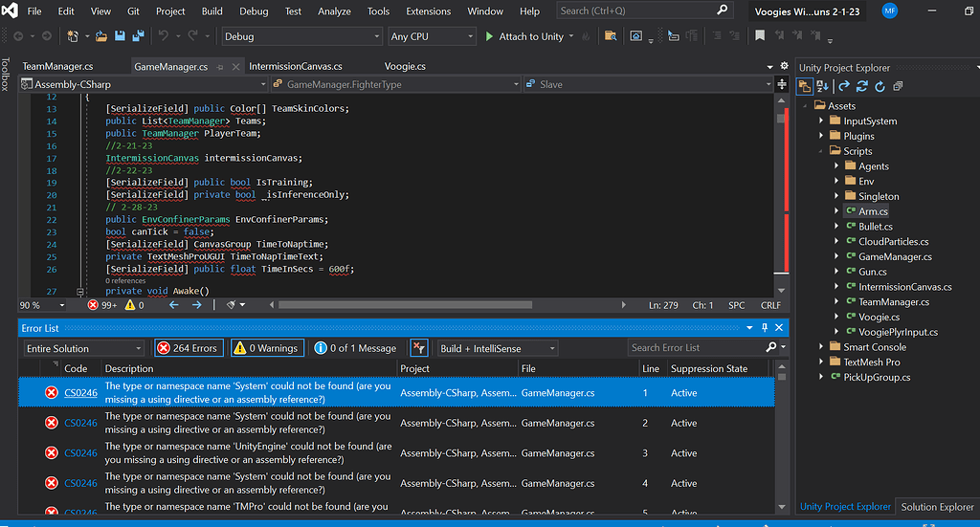The height and width of the screenshot is (527, 980).
Task: Toggle the 264 Errors filter
Action: [188, 348]
